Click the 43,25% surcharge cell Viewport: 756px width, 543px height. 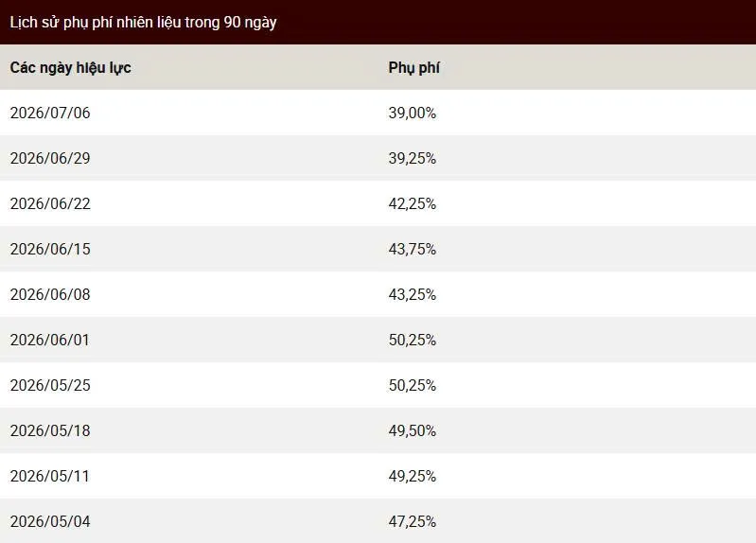413,294
